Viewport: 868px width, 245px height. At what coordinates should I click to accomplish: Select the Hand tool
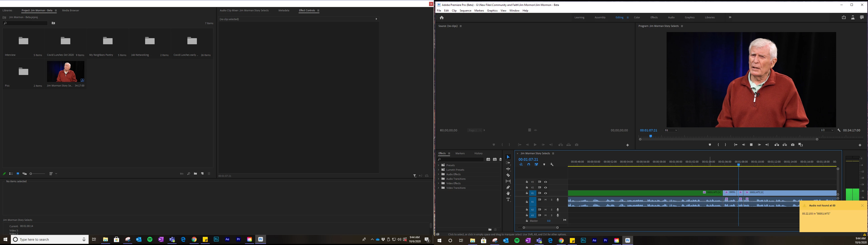tap(508, 194)
